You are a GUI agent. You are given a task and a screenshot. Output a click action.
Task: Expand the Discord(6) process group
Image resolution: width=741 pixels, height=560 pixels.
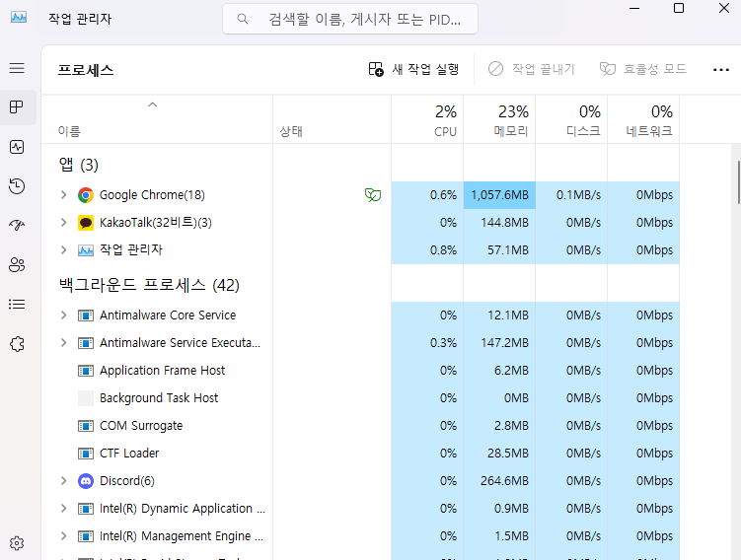click(x=64, y=481)
